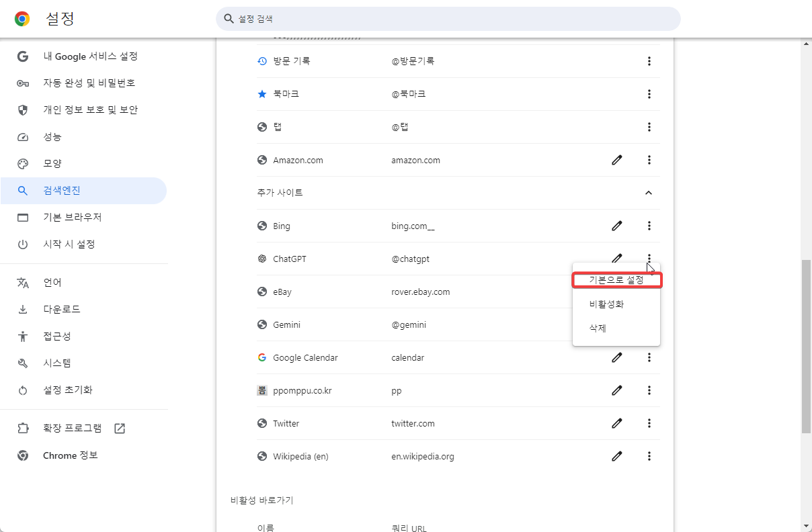Edit the eBay search engine entry
Viewport: 812px width, 532px height.
pos(616,292)
